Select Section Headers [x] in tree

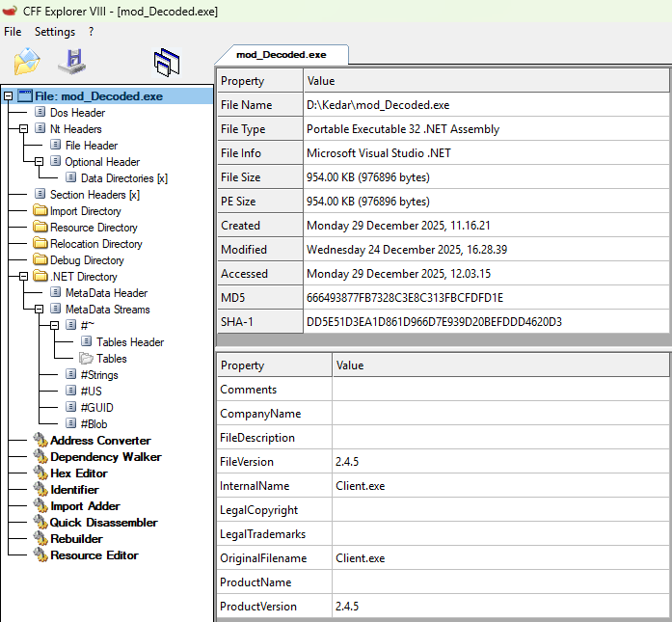[94, 195]
